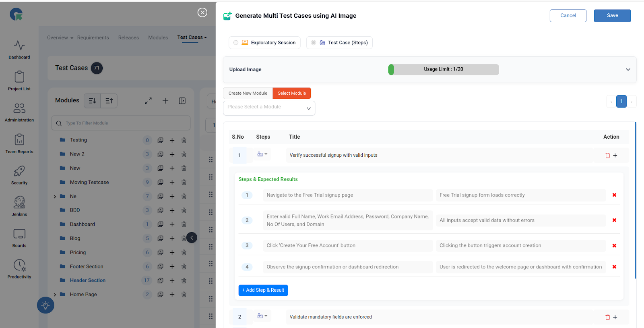Select the Test Case (Steps) radio option
Image resolution: width=644 pixels, height=328 pixels.
tap(314, 43)
